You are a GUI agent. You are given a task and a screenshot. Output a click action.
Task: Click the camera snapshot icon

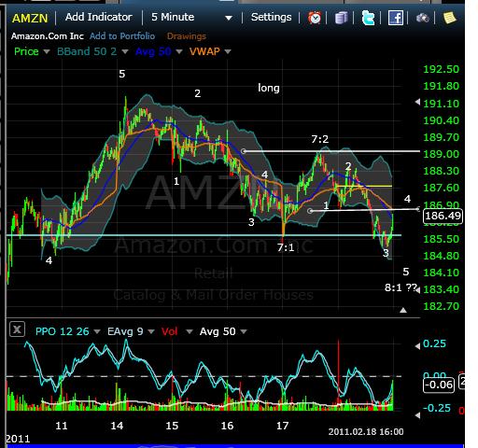(x=423, y=18)
